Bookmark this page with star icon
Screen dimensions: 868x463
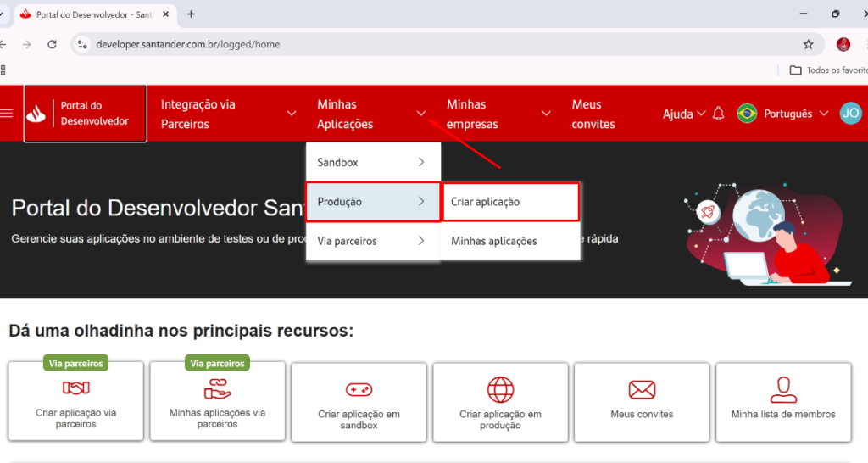point(808,44)
